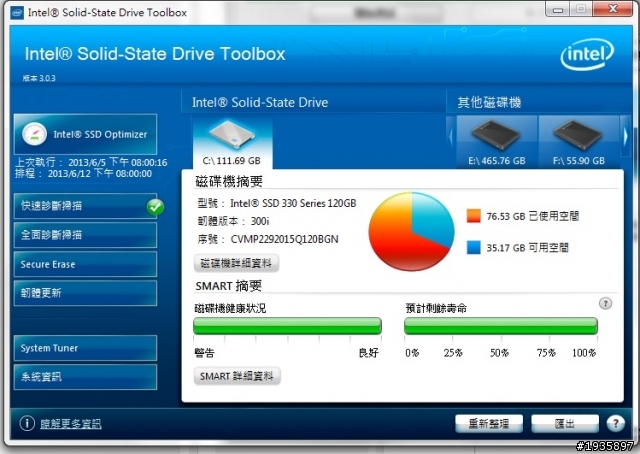
Task: Click the firmware version 300i text
Action: tap(260, 221)
